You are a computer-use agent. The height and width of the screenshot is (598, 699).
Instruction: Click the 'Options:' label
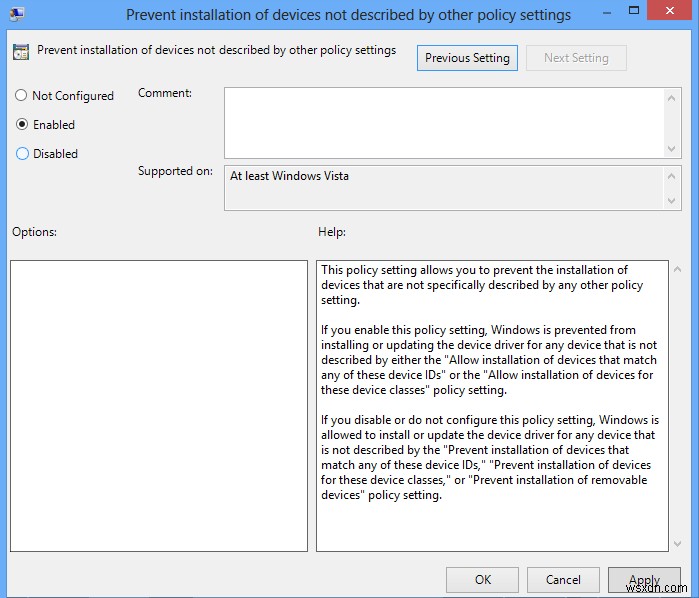34,232
